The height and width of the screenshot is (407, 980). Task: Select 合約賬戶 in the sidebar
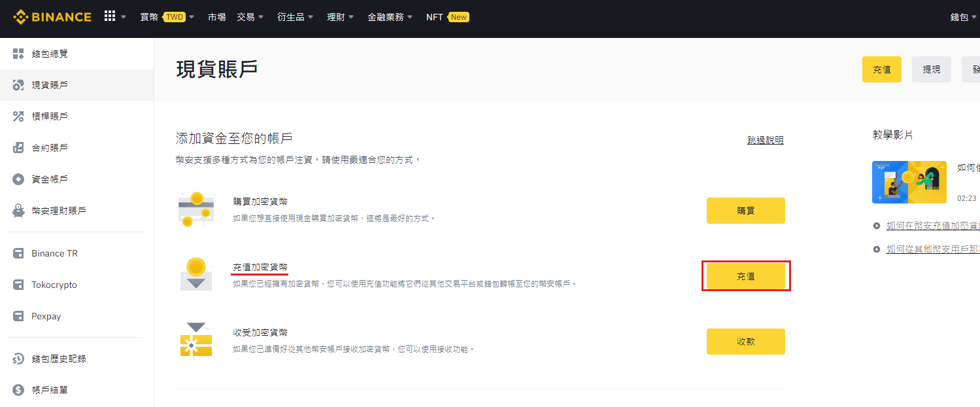tap(77, 148)
